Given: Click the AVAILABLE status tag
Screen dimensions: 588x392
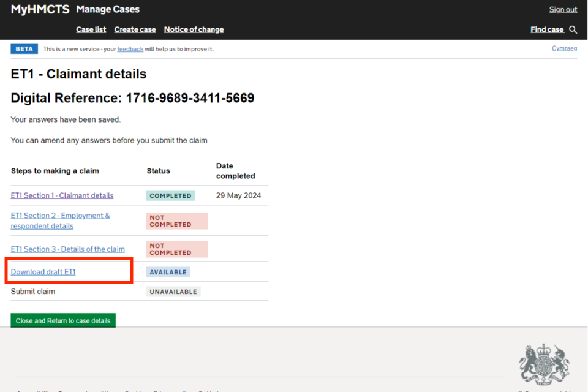Looking at the screenshot, I should coord(168,272).
